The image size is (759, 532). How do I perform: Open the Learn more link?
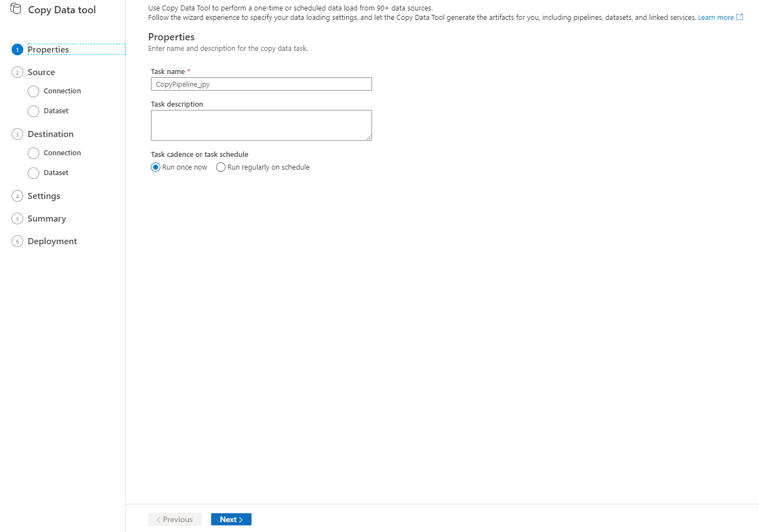click(x=715, y=18)
